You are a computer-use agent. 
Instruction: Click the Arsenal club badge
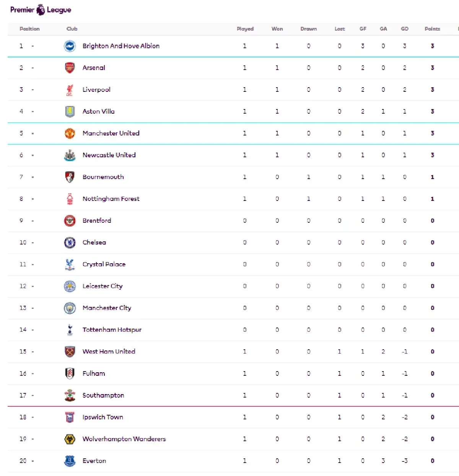70,68
